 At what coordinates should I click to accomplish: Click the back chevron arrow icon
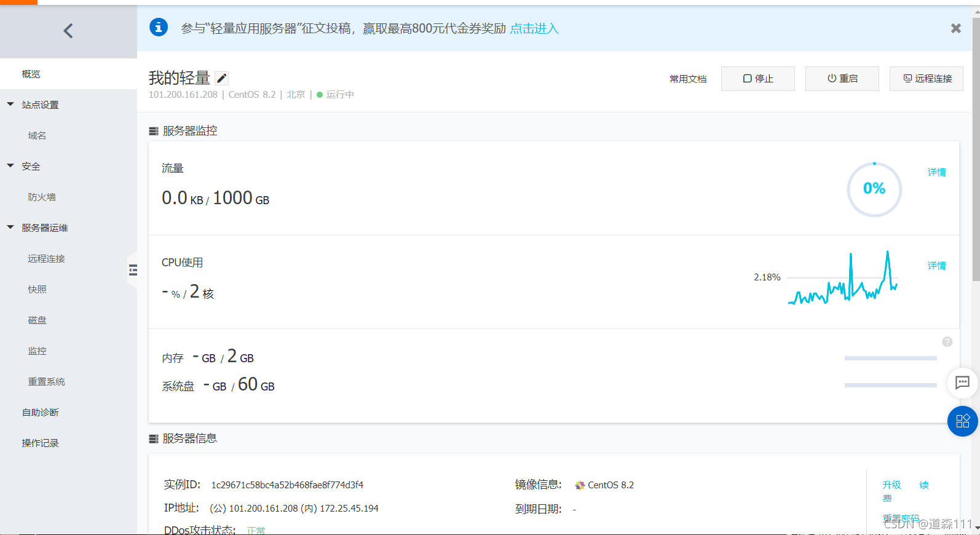click(68, 31)
